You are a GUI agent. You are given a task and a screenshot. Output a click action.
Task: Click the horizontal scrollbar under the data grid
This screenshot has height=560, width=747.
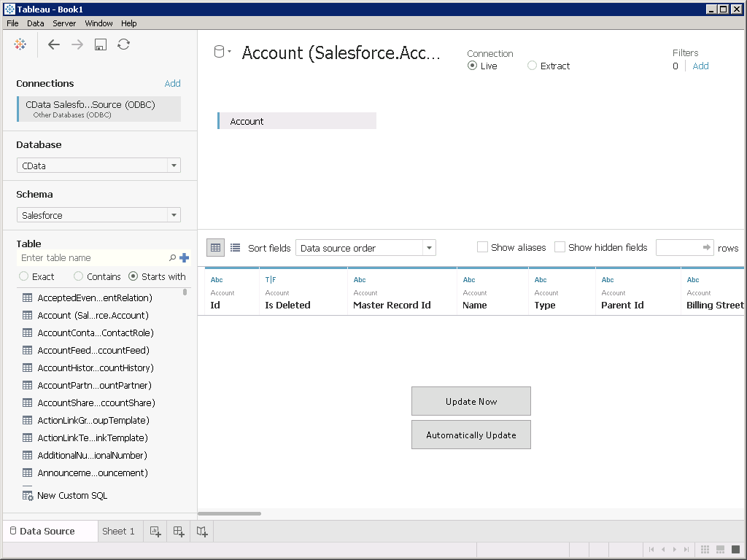[x=230, y=514]
